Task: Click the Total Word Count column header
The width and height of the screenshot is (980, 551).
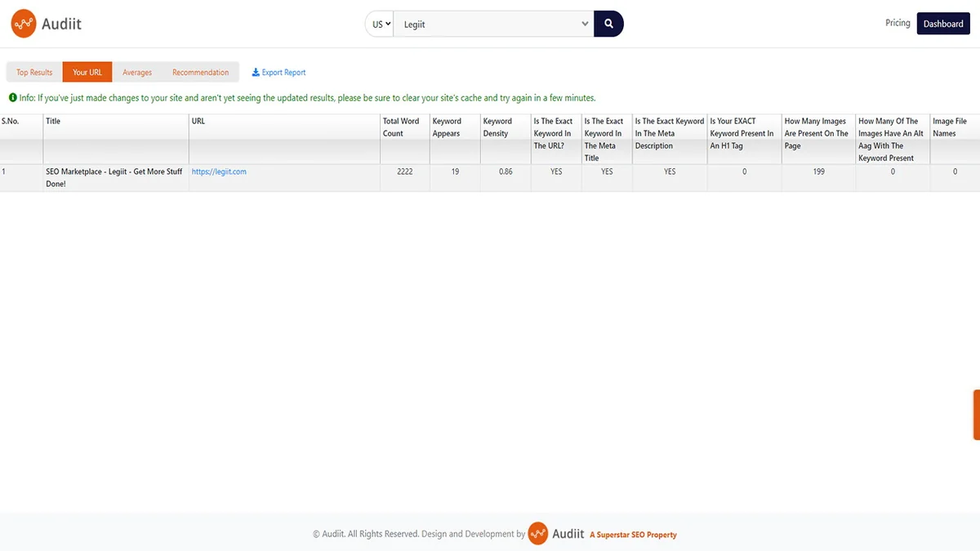Action: pyautogui.click(x=401, y=127)
